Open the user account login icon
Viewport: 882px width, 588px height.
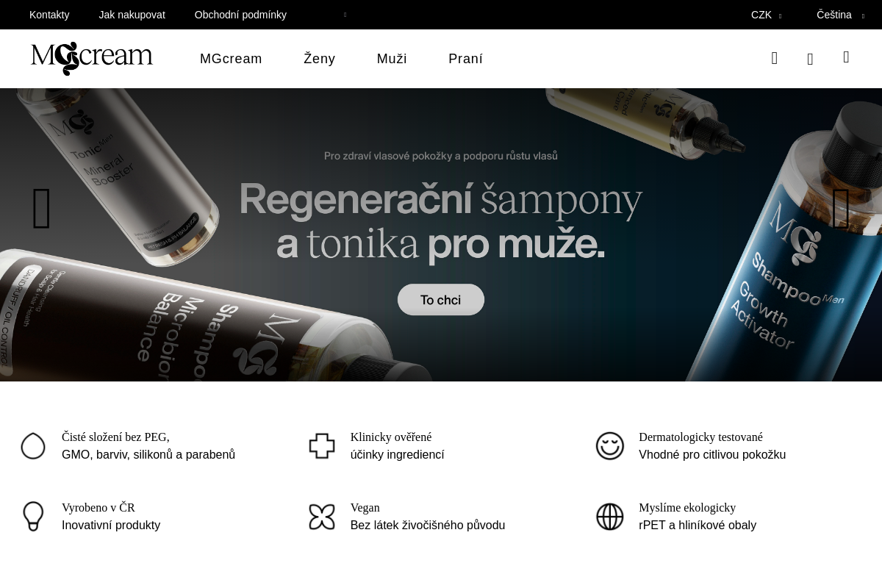pos(810,59)
